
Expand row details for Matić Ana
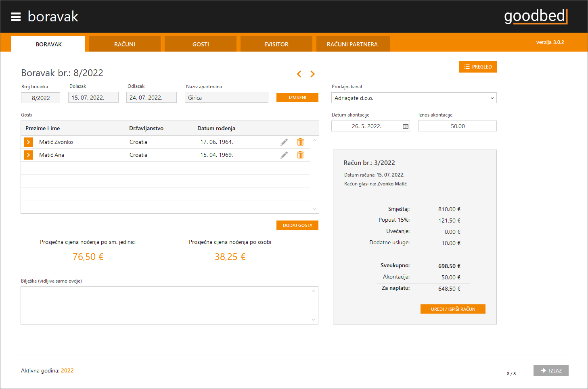point(28,155)
